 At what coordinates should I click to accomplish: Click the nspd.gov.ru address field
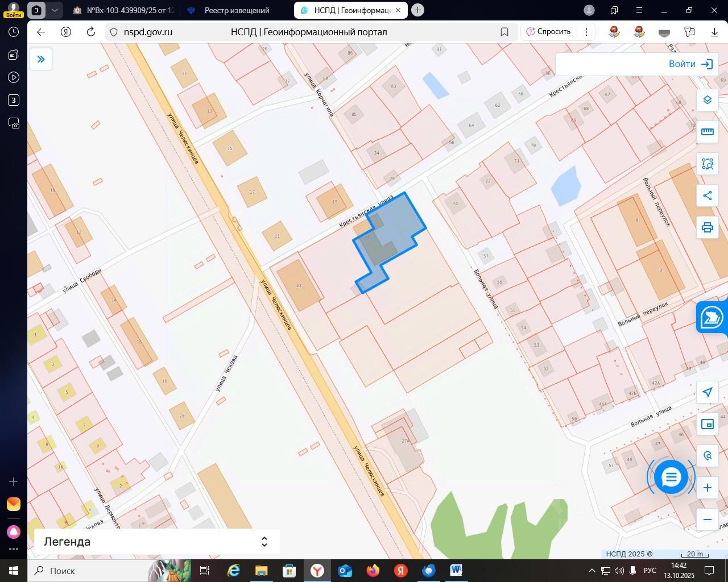[x=310, y=32]
